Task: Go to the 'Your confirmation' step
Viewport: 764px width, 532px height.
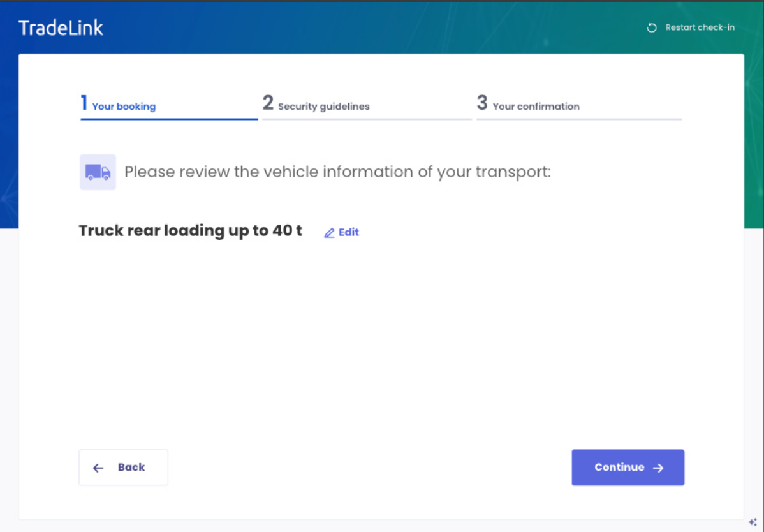Action: coord(536,107)
